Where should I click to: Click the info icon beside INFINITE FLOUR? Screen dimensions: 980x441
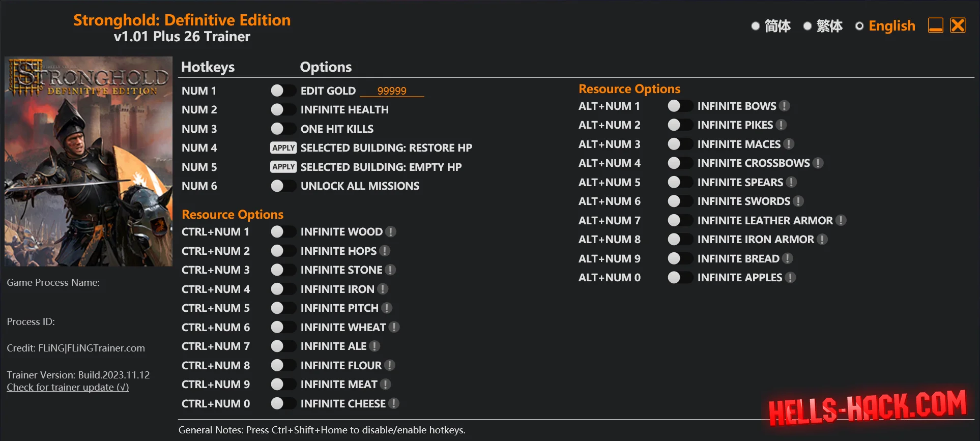[x=389, y=365]
